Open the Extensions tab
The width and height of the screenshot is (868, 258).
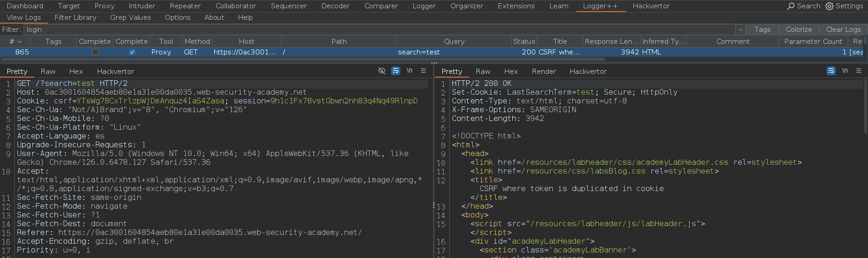(x=516, y=6)
